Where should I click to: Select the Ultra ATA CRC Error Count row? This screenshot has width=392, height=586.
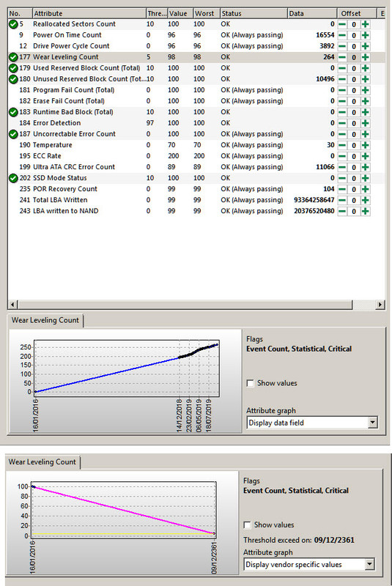click(x=196, y=167)
